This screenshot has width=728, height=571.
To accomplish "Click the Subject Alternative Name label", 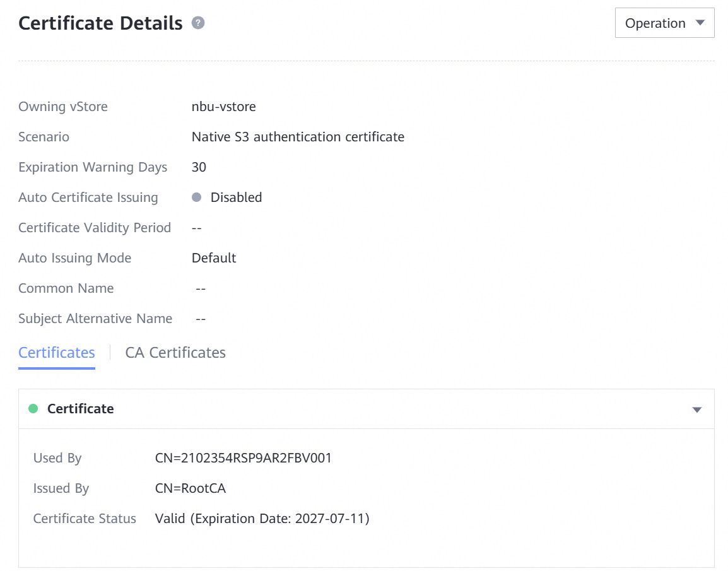I will (x=95, y=319).
